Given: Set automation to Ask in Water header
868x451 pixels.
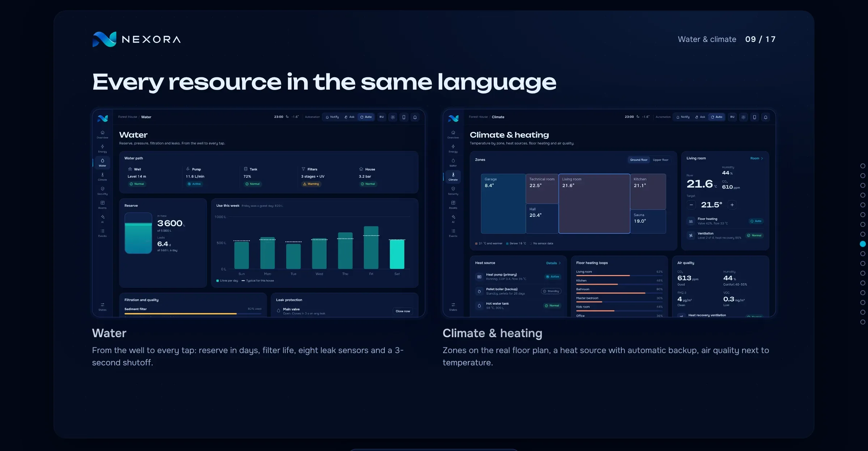Looking at the screenshot, I should tap(349, 117).
